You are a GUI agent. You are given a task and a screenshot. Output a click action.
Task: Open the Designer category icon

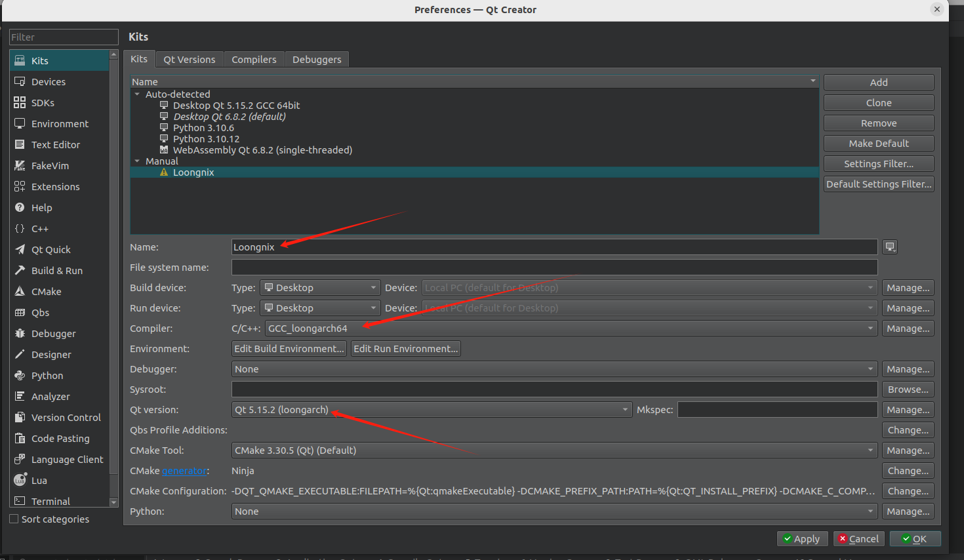pos(20,354)
